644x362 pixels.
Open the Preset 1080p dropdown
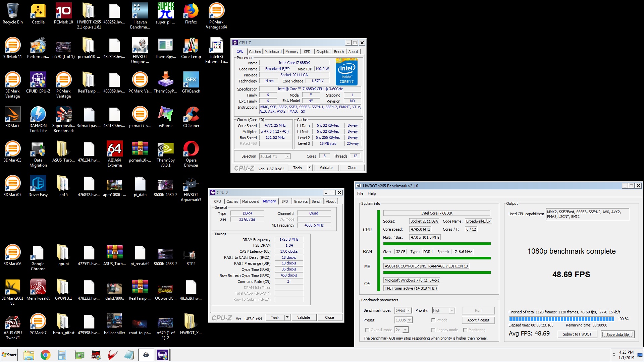[403, 320]
